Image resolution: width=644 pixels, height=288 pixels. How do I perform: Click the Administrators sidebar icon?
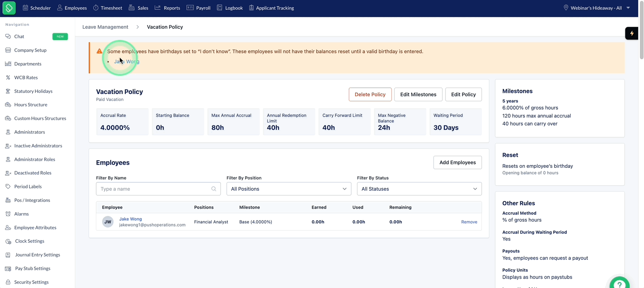(x=8, y=132)
